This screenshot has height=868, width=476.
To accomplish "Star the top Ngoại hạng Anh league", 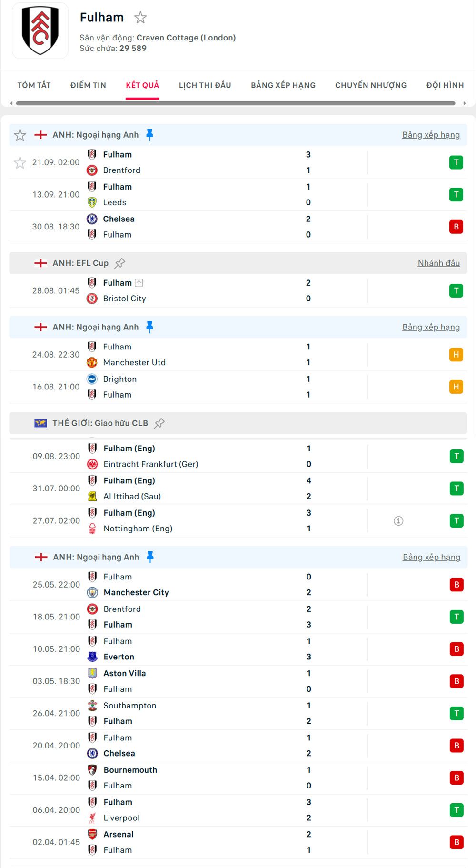I will [x=20, y=135].
